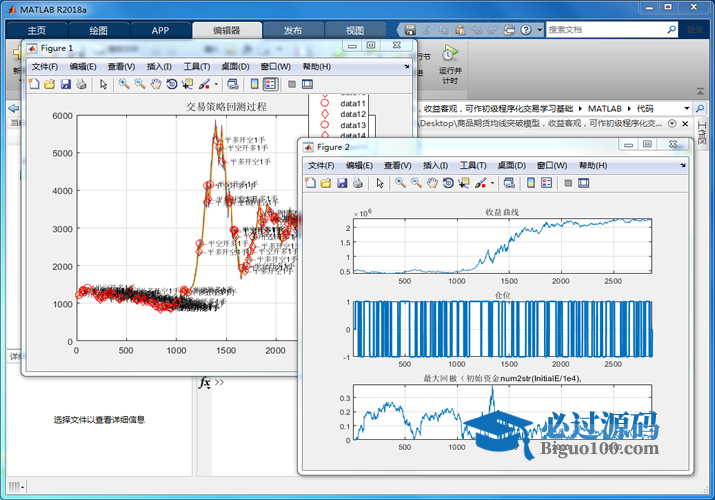Toggle Insert Colorbar in Figure 2 toolbar
The image size is (715, 500).
tap(531, 183)
